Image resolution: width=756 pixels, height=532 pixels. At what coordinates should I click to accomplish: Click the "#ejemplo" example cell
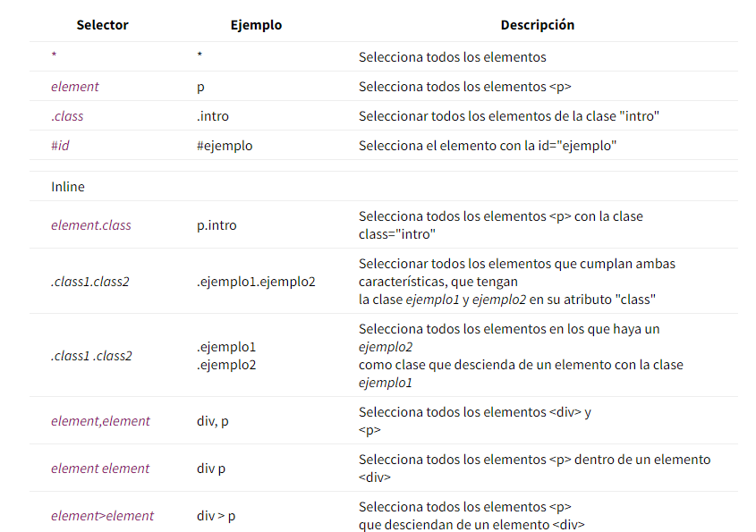(225, 146)
